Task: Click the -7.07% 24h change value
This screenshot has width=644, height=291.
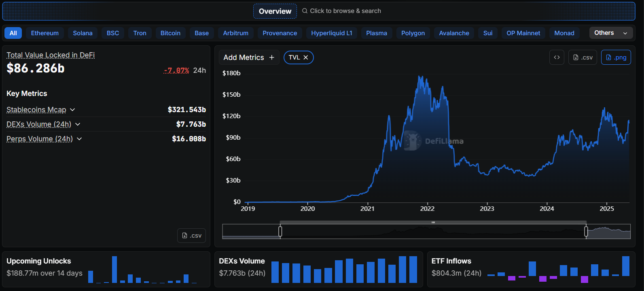Action: [176, 70]
